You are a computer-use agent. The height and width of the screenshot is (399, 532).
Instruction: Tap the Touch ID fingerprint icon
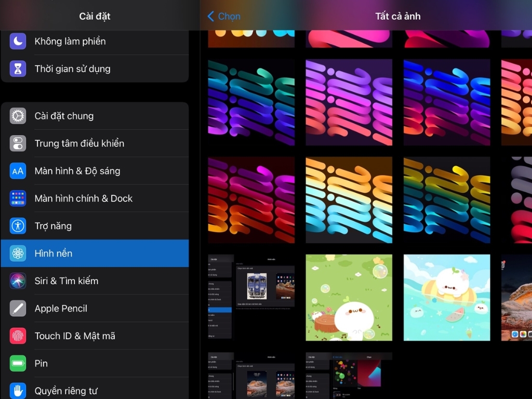click(18, 336)
